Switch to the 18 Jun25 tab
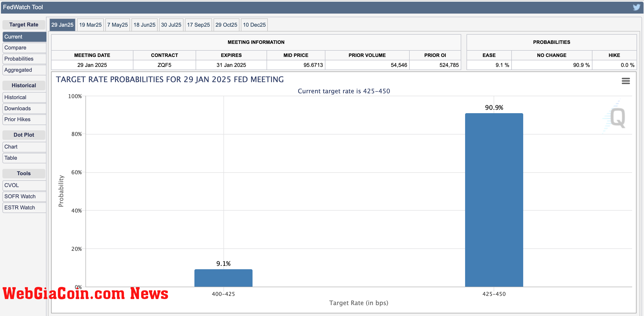The image size is (644, 316). click(x=144, y=25)
